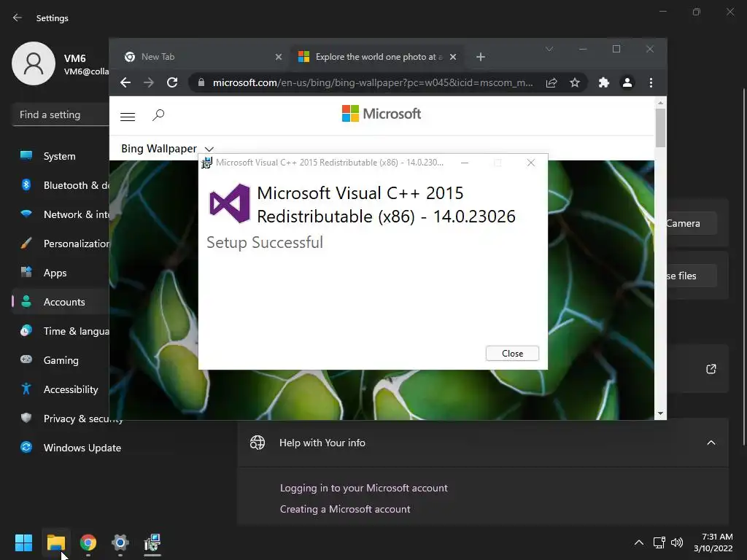Image resolution: width=747 pixels, height=560 pixels.
Task: Switch to Settings from the taskbar
Action: tap(120, 542)
